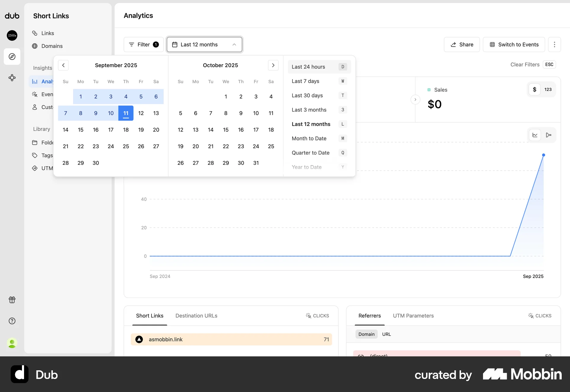
Task: Open the help question mark icon
Action: click(x=12, y=321)
